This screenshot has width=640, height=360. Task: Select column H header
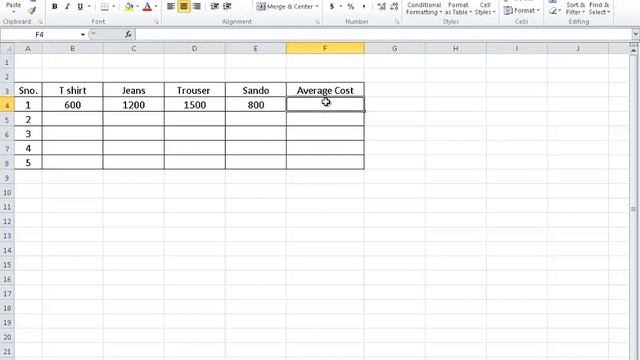pos(456,49)
